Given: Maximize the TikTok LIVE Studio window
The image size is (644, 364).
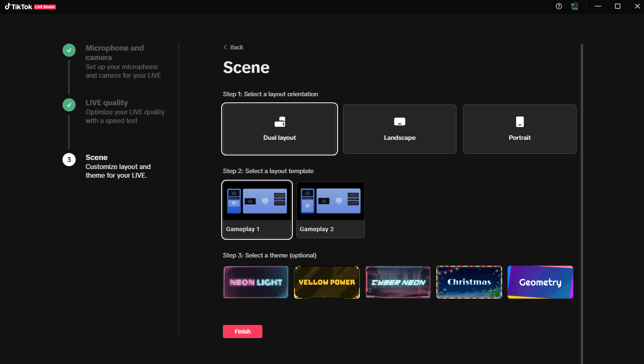Looking at the screenshot, I should click(x=618, y=6).
